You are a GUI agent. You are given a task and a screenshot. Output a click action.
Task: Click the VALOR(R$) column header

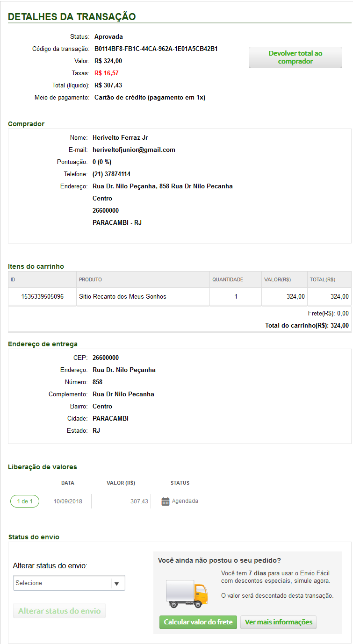coord(277,279)
